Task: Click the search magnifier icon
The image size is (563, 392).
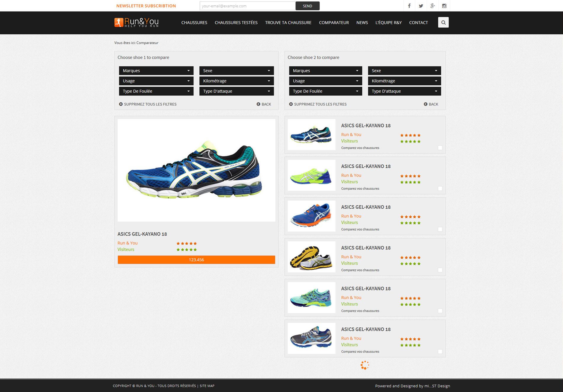Action: click(x=443, y=22)
